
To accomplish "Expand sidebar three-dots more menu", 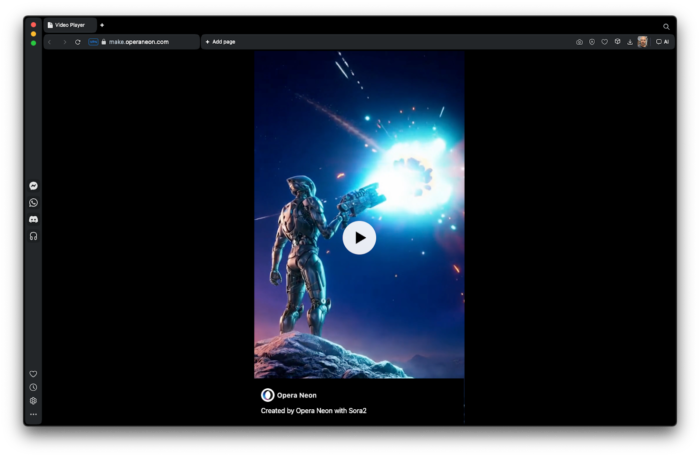I will pyautogui.click(x=33, y=414).
